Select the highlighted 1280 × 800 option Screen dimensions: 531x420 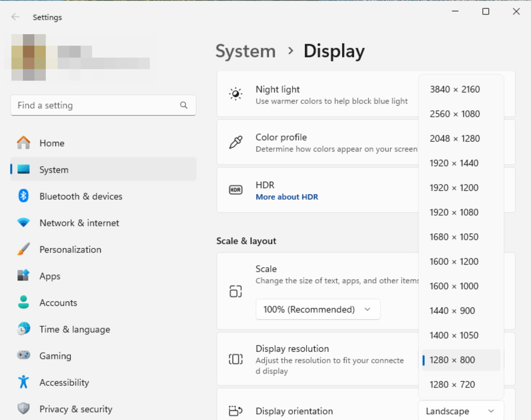[x=461, y=360]
